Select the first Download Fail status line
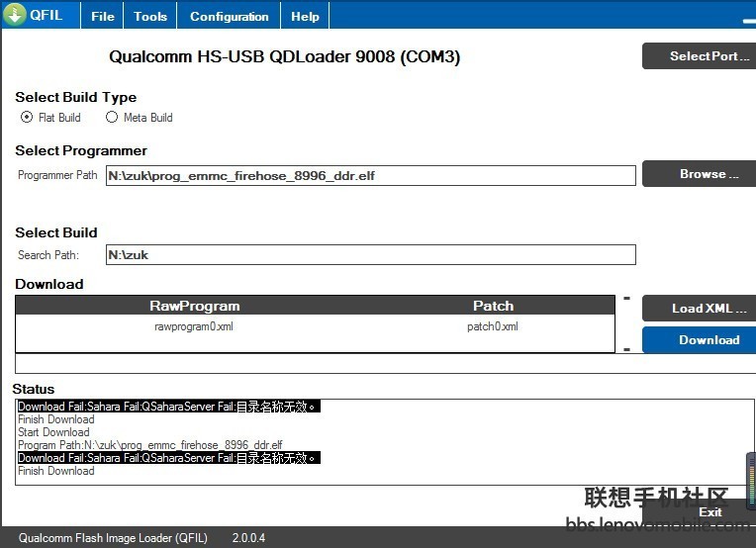 169,407
